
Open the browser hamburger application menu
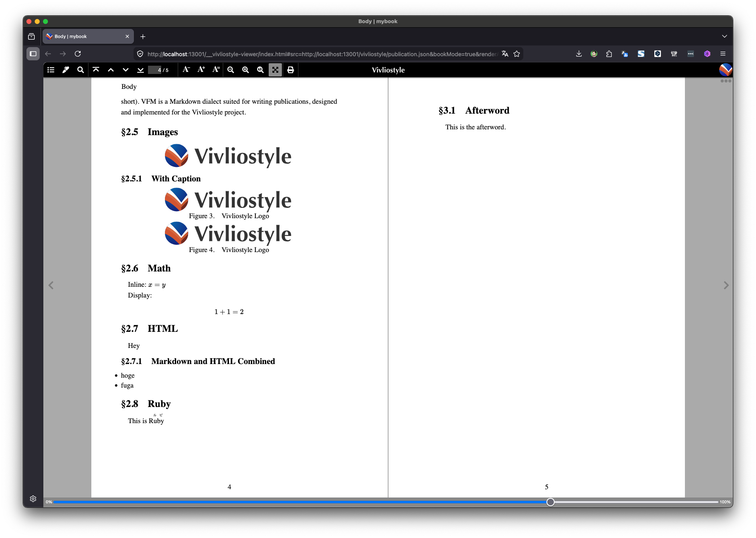[723, 54]
